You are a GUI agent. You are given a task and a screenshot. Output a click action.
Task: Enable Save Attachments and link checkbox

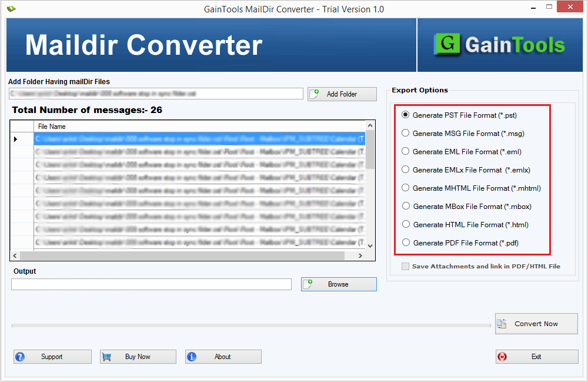point(405,266)
